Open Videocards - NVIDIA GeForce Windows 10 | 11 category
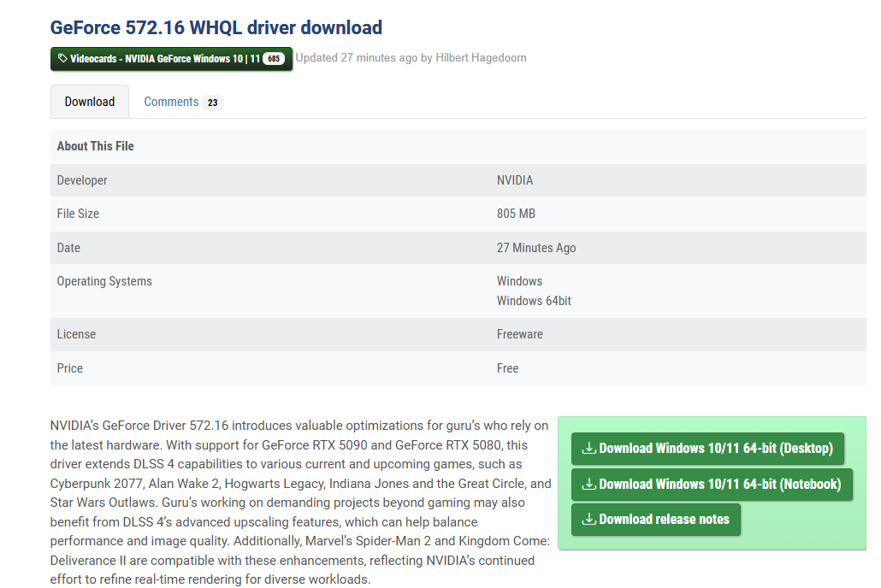881x588 pixels. [171, 58]
